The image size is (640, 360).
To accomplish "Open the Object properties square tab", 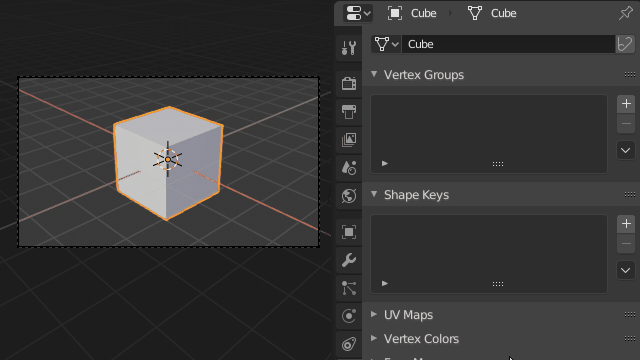I will tap(349, 232).
